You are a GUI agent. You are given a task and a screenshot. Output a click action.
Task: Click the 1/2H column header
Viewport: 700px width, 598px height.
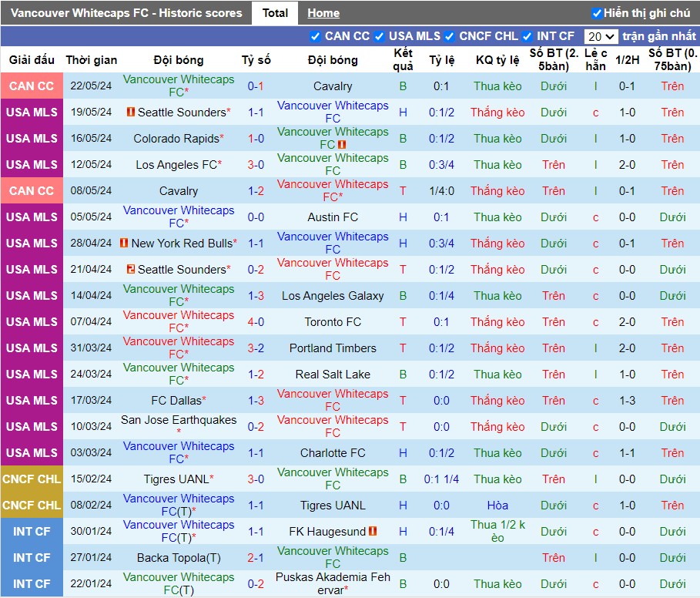tap(628, 60)
